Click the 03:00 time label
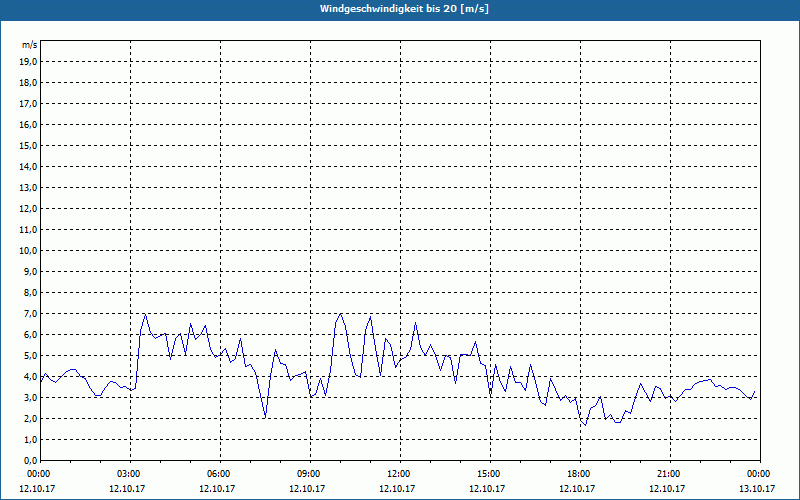 click(131, 474)
